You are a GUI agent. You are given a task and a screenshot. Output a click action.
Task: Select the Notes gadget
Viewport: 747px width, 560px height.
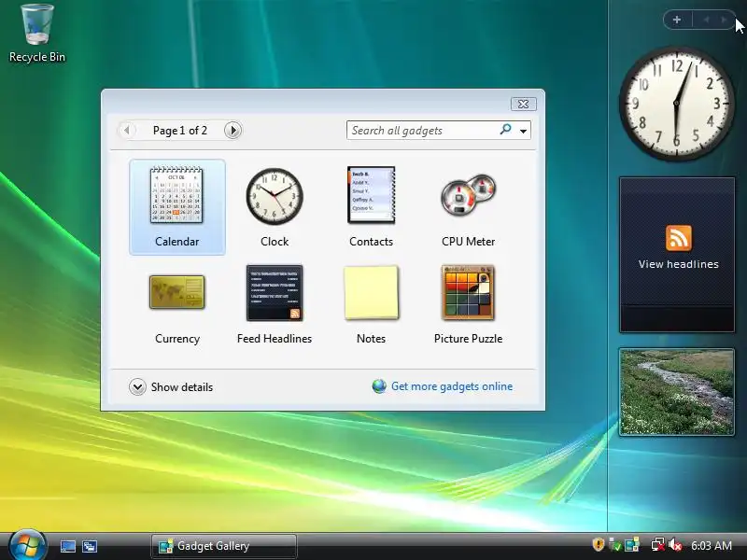point(371,305)
